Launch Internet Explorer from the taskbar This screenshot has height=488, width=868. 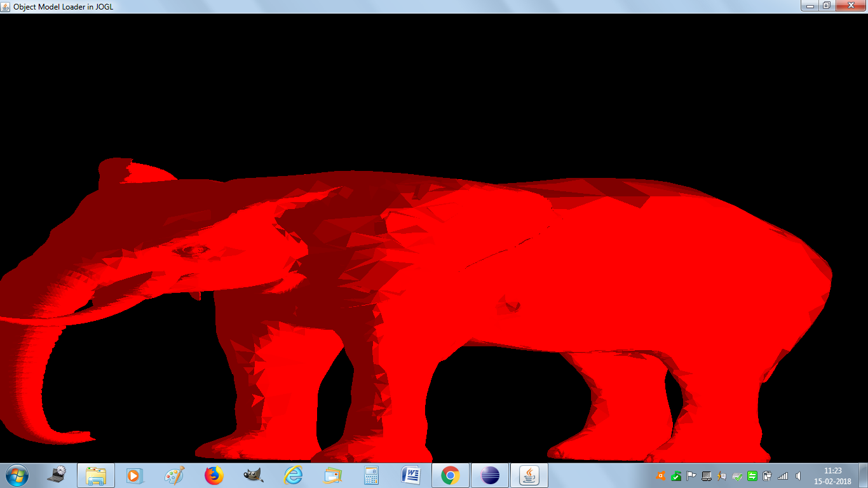click(x=292, y=474)
